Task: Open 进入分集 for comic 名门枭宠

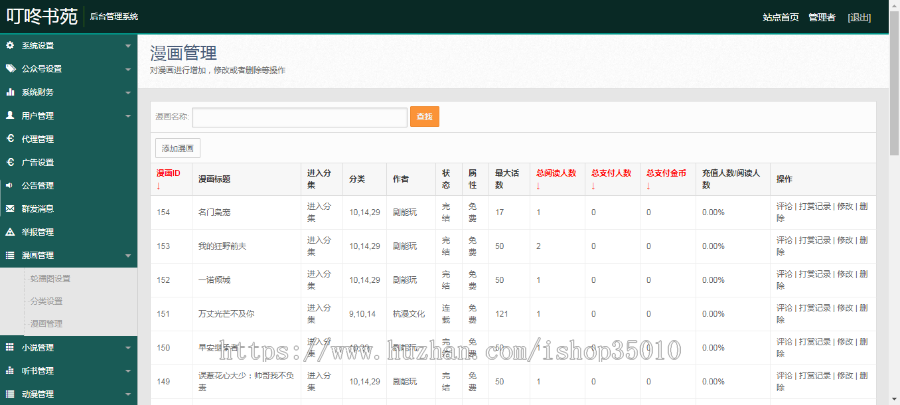Action: (x=319, y=212)
